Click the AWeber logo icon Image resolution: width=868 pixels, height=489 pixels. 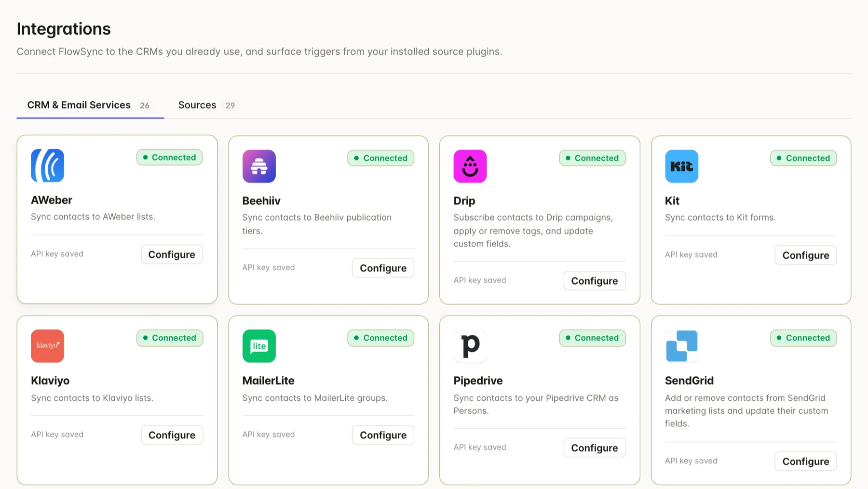pos(47,165)
